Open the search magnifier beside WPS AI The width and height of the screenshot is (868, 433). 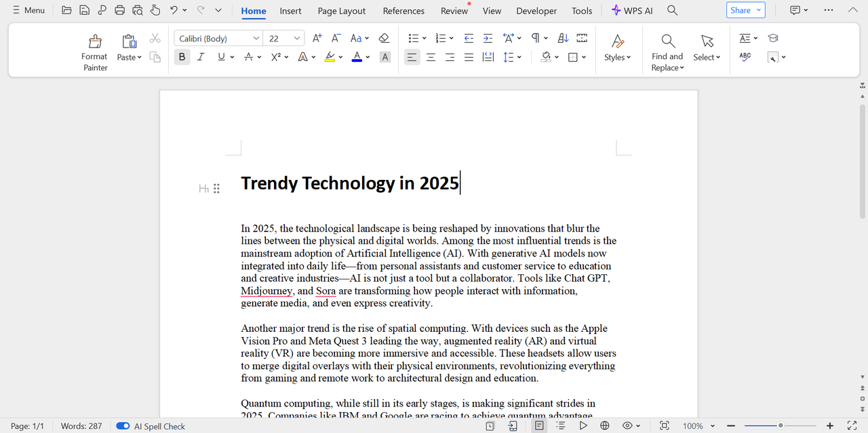point(672,10)
